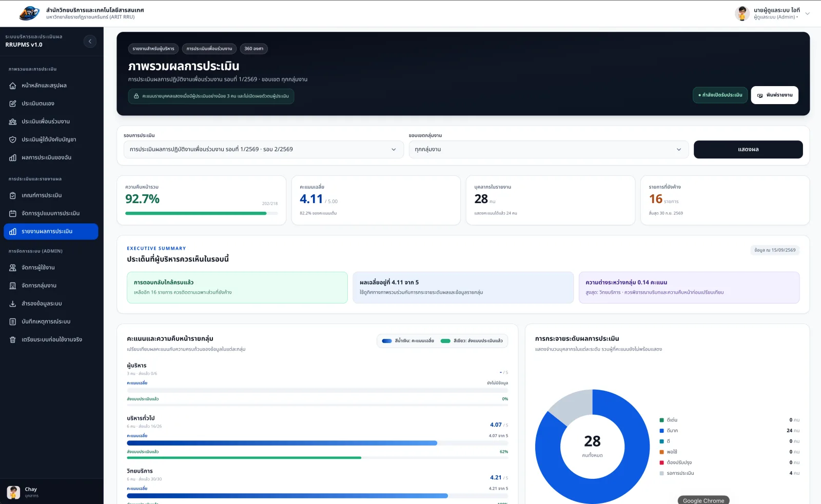Click the blue legend swatch with 24 people

pos(662,431)
